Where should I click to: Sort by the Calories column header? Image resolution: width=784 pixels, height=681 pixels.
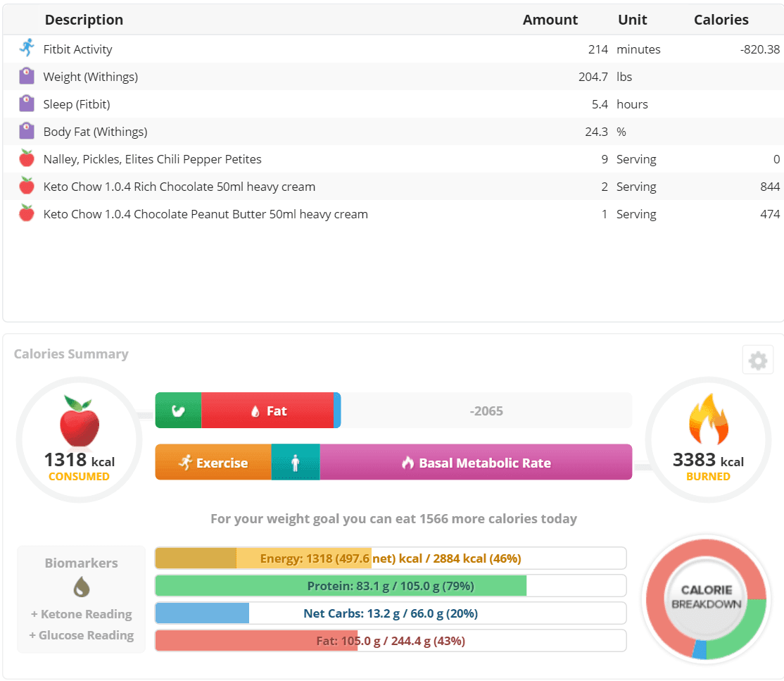(721, 20)
